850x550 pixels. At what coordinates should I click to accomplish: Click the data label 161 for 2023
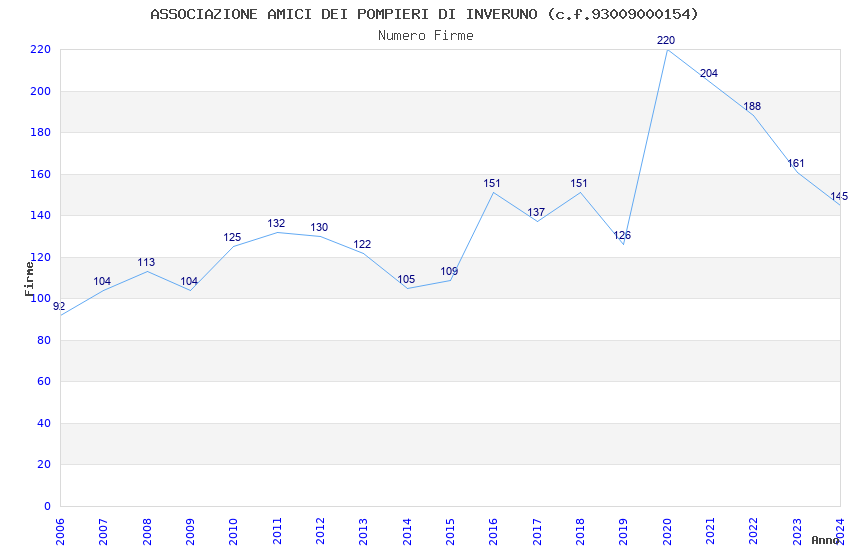[x=795, y=164]
